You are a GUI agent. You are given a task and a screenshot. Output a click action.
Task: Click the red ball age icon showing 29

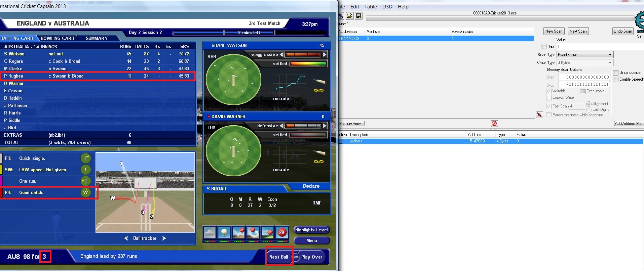[281, 232]
